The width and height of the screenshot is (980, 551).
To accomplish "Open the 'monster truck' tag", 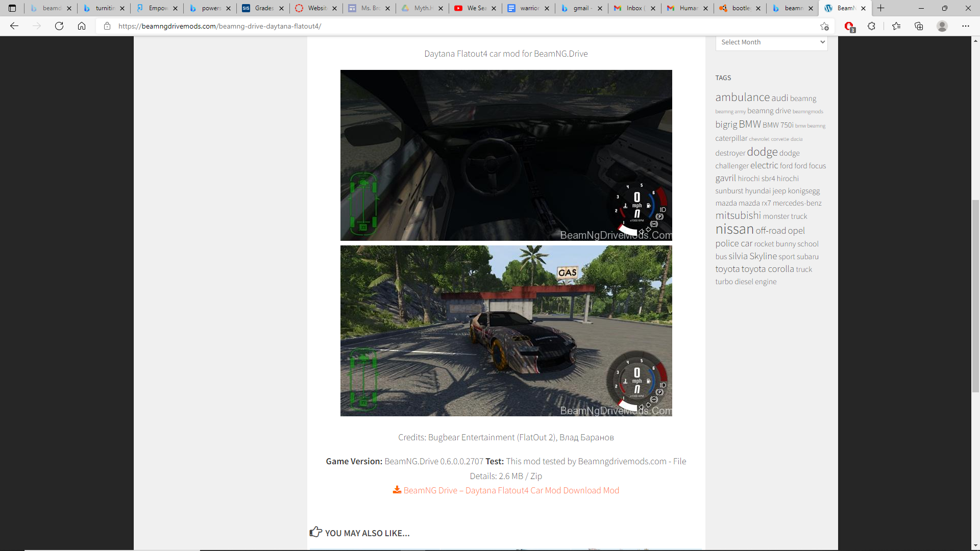I will (x=785, y=216).
